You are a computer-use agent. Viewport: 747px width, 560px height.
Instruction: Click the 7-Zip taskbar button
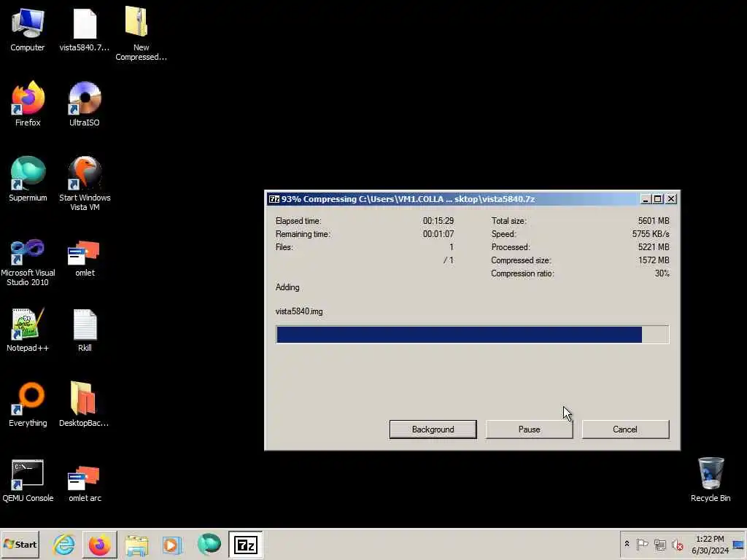pos(245,544)
